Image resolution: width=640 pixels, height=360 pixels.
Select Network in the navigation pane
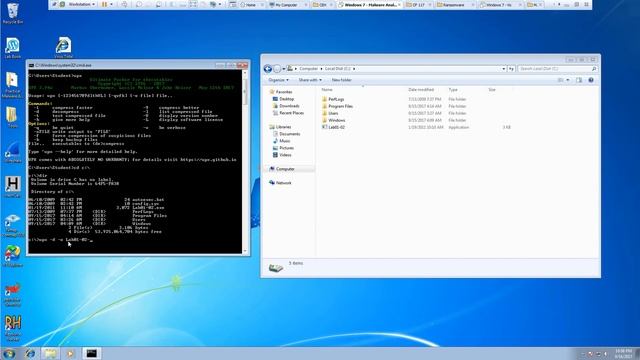pos(283,183)
